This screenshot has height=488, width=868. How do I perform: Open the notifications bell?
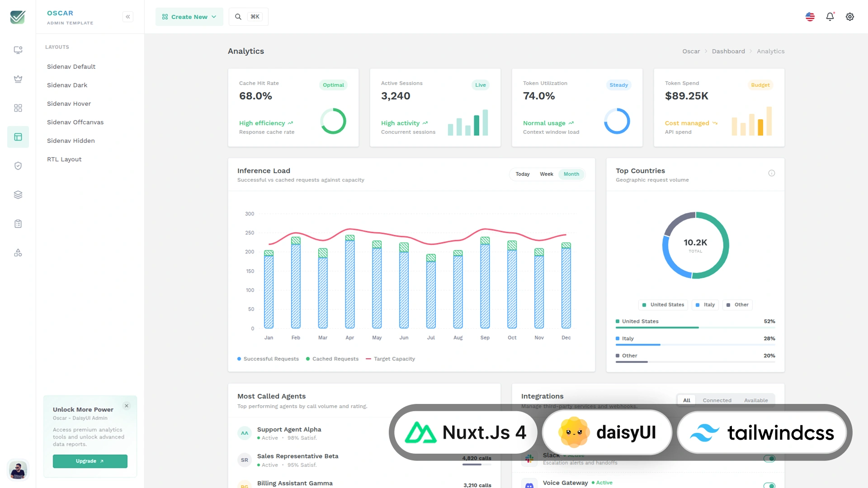tap(830, 17)
